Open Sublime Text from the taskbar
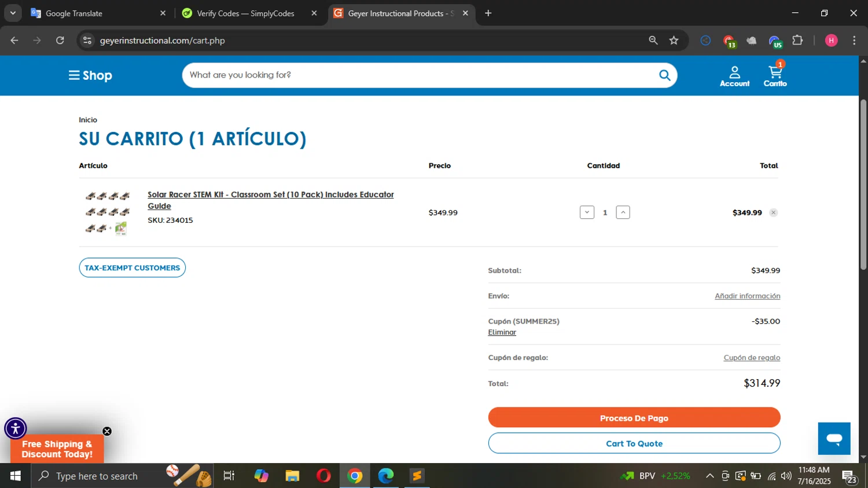 coord(417,476)
